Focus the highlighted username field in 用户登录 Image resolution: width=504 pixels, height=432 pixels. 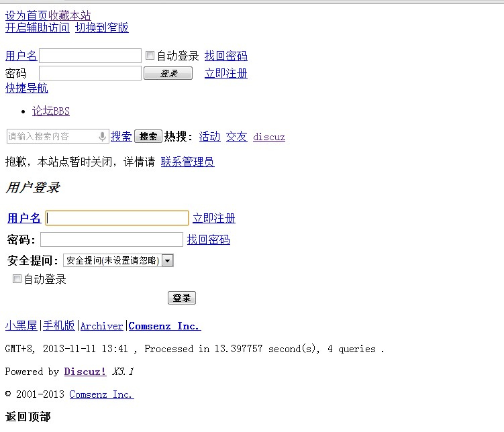(x=117, y=218)
